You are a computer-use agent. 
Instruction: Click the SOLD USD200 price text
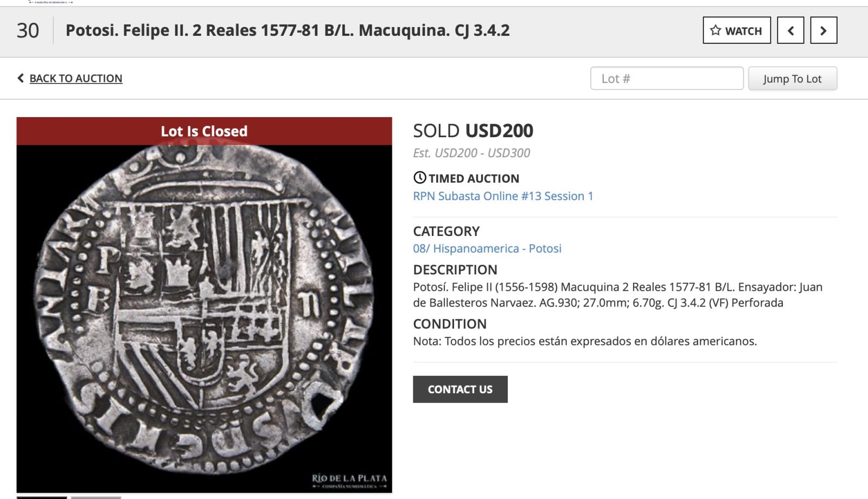coord(473,131)
